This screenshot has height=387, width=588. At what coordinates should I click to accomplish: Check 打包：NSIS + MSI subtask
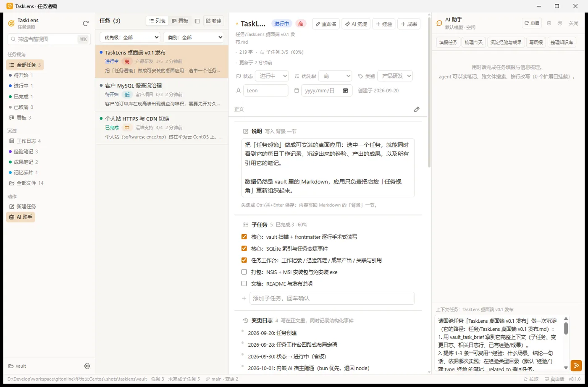pos(244,272)
